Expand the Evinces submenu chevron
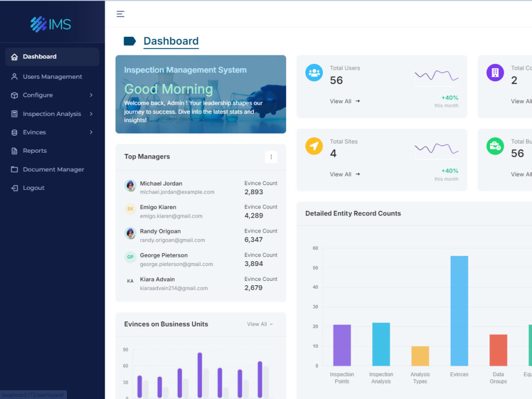Viewport: 532px width, 399px height. (91, 132)
